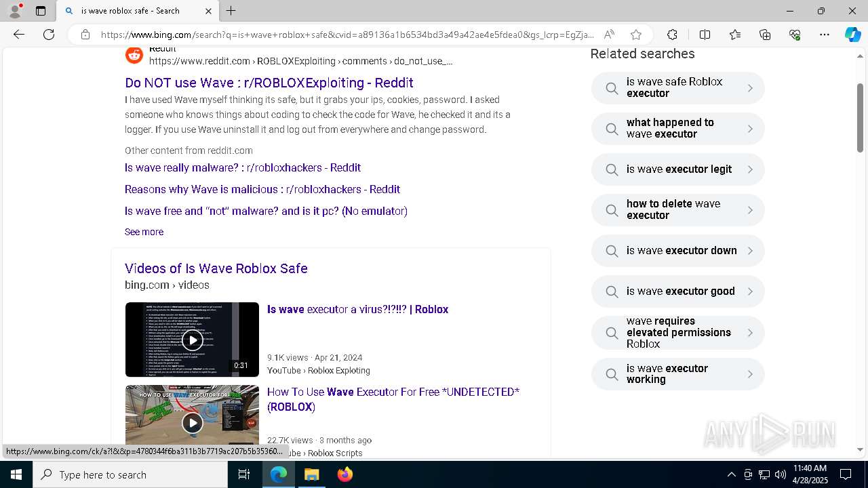
Task: Search related 'what happened to wave executor'
Action: [x=678, y=129]
